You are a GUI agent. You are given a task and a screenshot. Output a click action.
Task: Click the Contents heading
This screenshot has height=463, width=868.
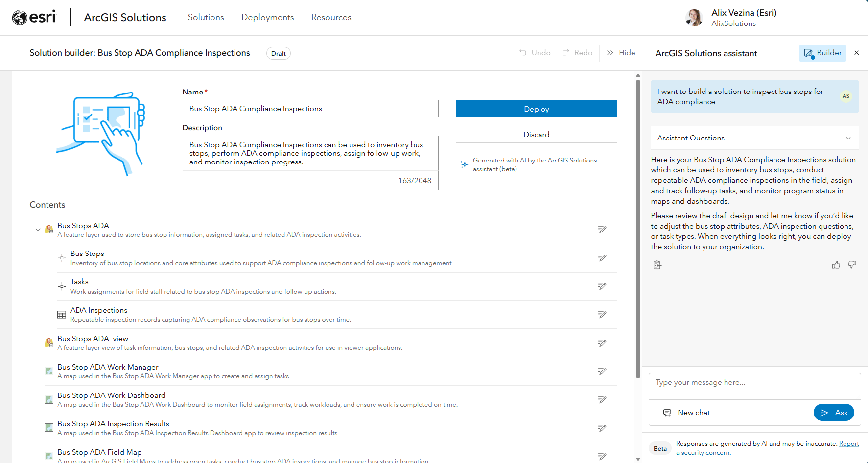pyautogui.click(x=47, y=205)
